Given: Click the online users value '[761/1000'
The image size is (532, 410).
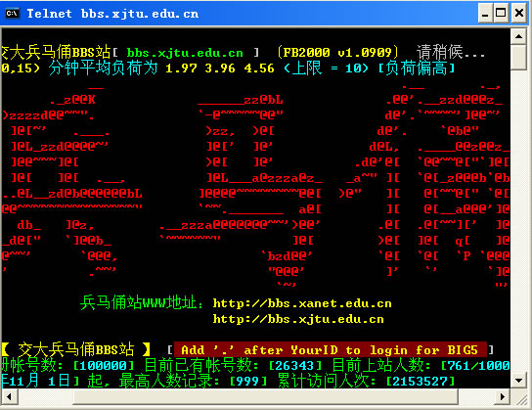Looking at the screenshot, I should pyautogui.click(x=475, y=366).
